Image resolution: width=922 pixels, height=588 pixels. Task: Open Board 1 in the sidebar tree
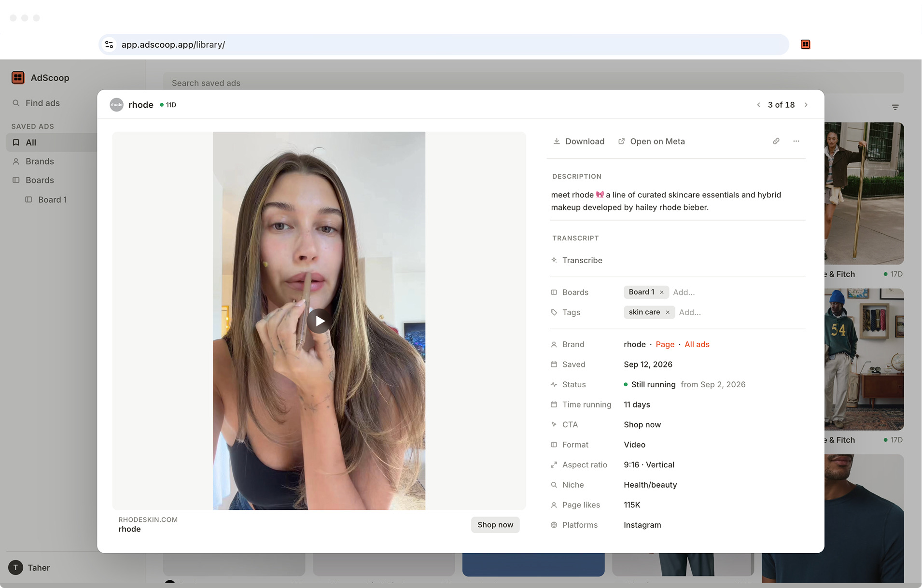click(52, 199)
